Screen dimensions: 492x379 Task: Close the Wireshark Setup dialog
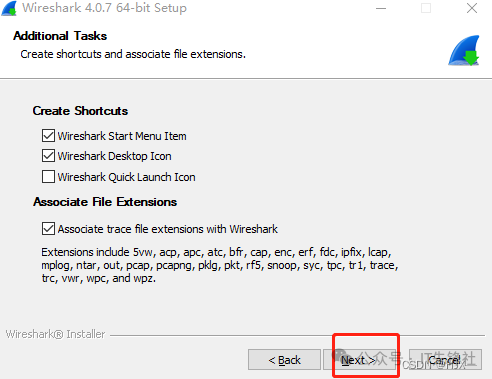click(x=472, y=8)
